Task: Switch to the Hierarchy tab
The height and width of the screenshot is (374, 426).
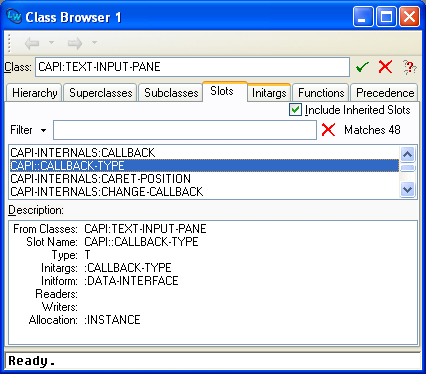Action: (34, 93)
